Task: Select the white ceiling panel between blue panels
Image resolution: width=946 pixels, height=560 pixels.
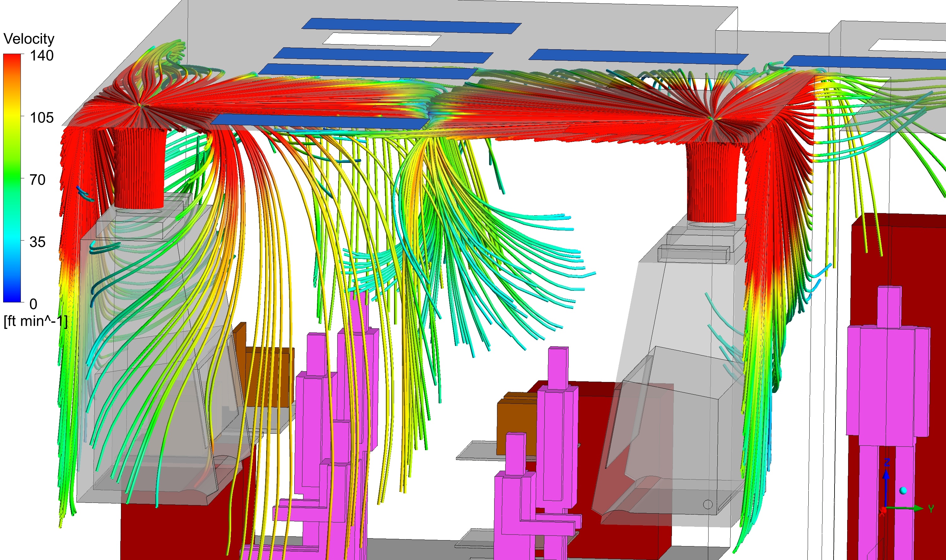Action: (x=382, y=40)
